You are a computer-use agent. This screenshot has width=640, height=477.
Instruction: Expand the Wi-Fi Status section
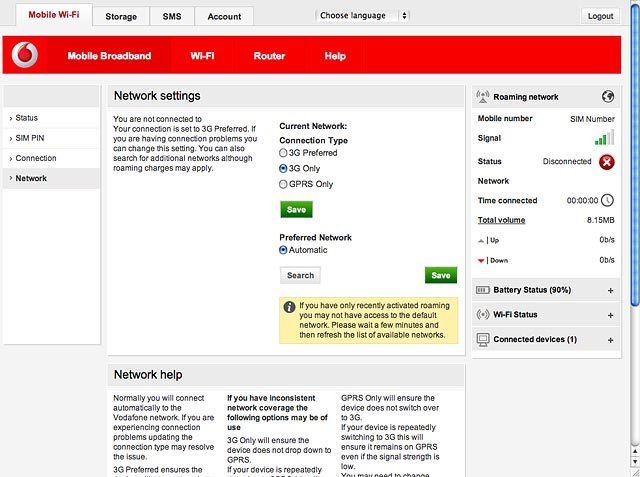pyautogui.click(x=611, y=315)
